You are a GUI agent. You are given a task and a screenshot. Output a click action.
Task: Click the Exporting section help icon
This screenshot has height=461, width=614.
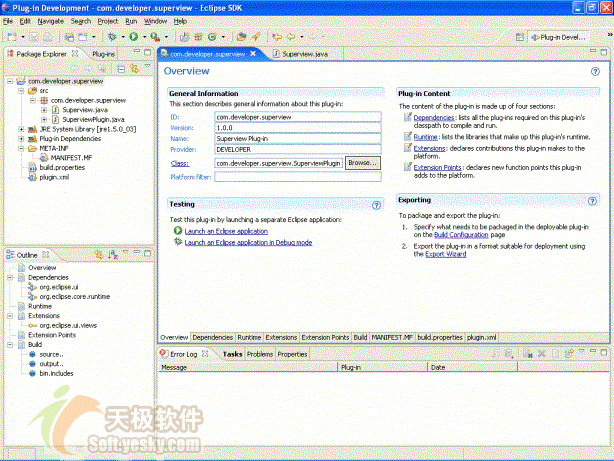coord(592,201)
